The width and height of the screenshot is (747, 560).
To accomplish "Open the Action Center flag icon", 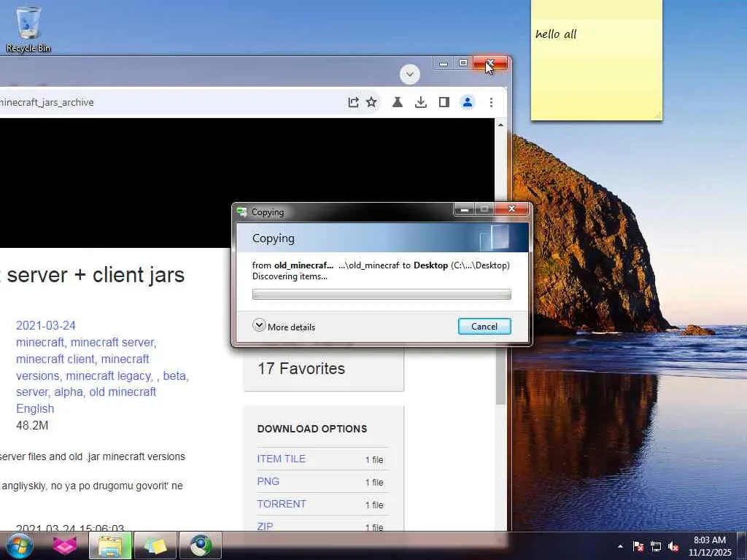I will 638,546.
